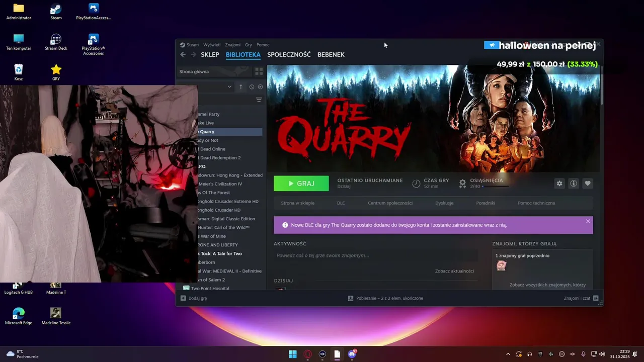Open BEBENEK profile tab

pos(331,54)
